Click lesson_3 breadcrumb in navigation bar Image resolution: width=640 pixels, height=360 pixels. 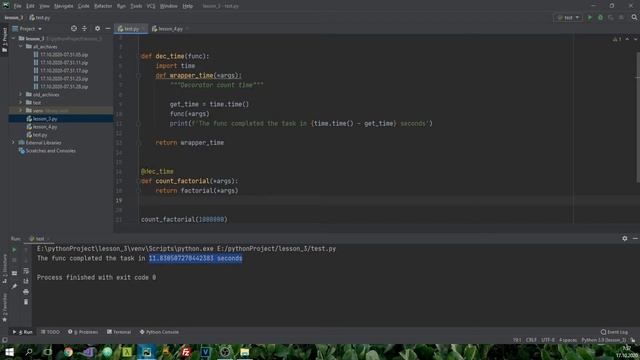click(x=13, y=18)
